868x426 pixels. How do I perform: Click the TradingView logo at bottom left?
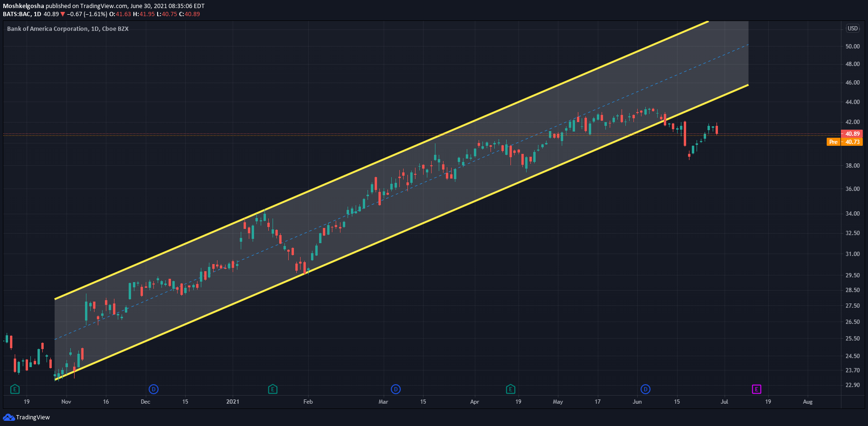click(x=27, y=417)
